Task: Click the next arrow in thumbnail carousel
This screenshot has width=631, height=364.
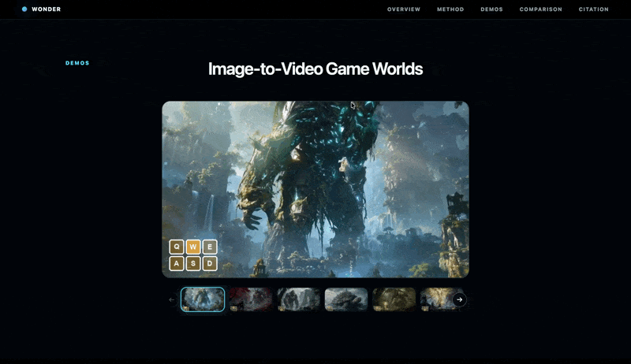Action: pos(459,299)
